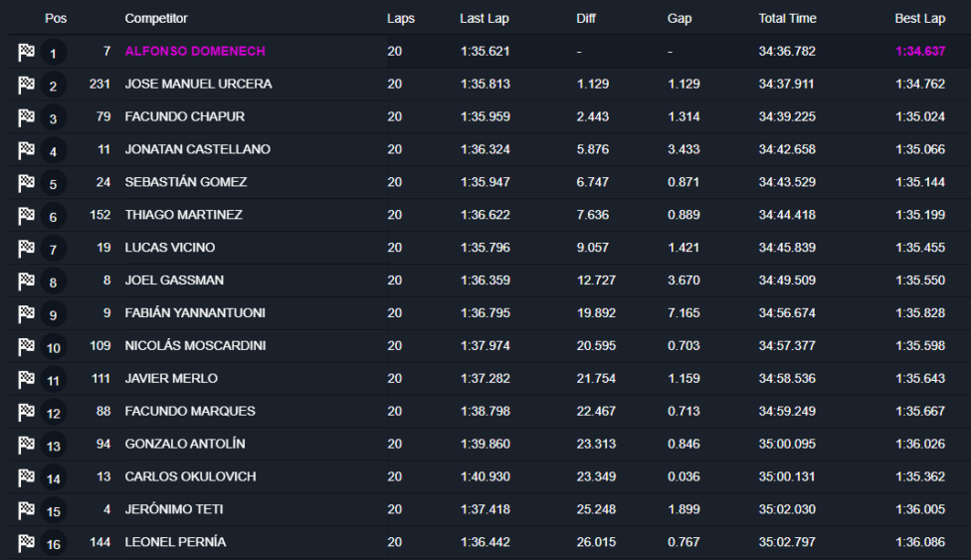The image size is (971, 560).
Task: Click position badge number 6
Action: pos(54,217)
